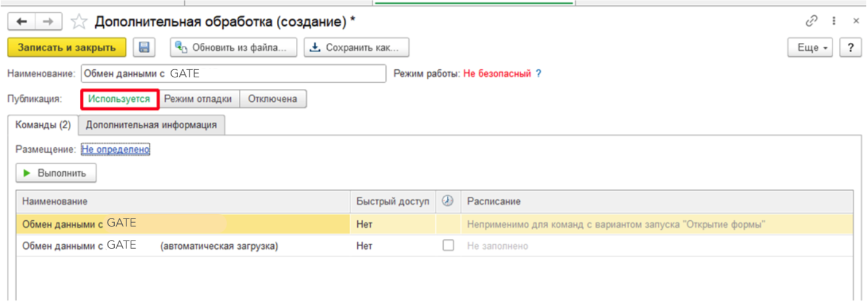Click the blue question mark near work mode
Viewport: 868px width, 302px height.
click(538, 74)
